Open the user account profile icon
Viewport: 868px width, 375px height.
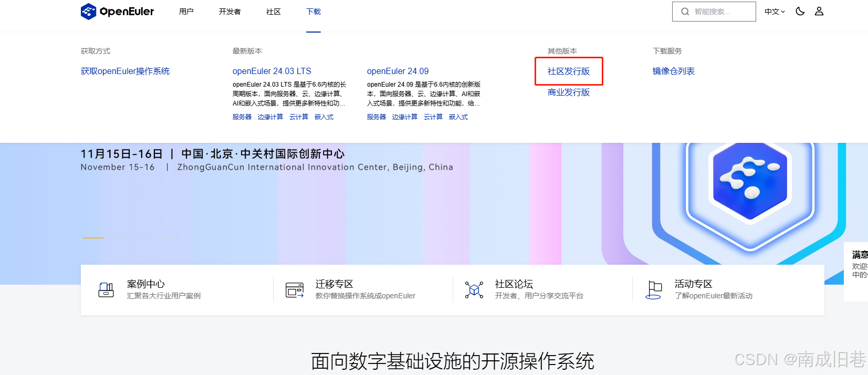(x=819, y=11)
